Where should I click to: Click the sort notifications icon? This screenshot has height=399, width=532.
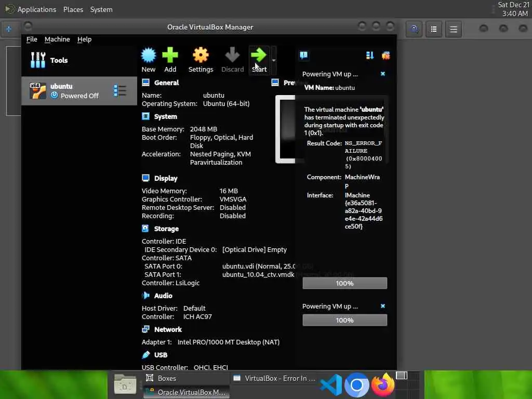pos(370,55)
